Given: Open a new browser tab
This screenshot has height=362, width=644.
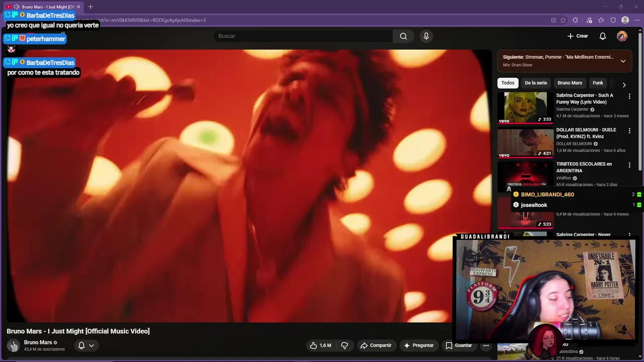Looking at the screenshot, I should (x=91, y=7).
